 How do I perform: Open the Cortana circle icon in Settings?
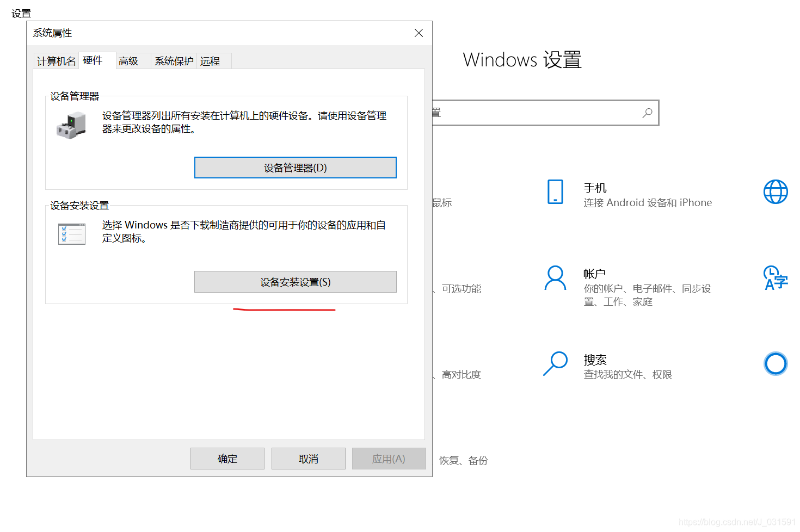(x=776, y=363)
